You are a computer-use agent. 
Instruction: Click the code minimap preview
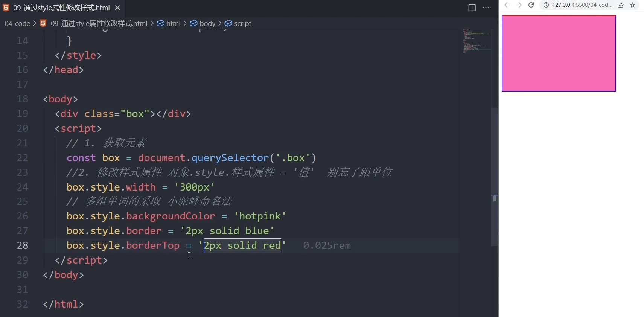pos(476,41)
